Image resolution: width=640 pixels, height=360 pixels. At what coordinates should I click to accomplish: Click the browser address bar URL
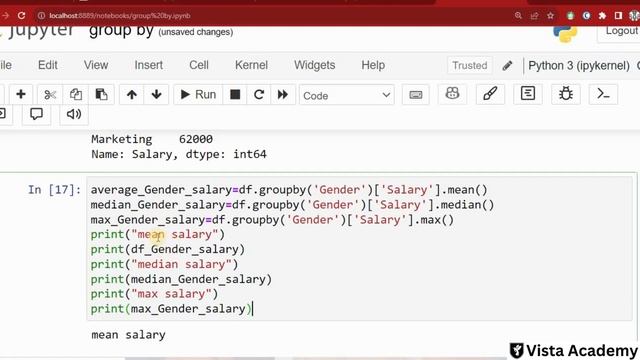(x=120, y=16)
